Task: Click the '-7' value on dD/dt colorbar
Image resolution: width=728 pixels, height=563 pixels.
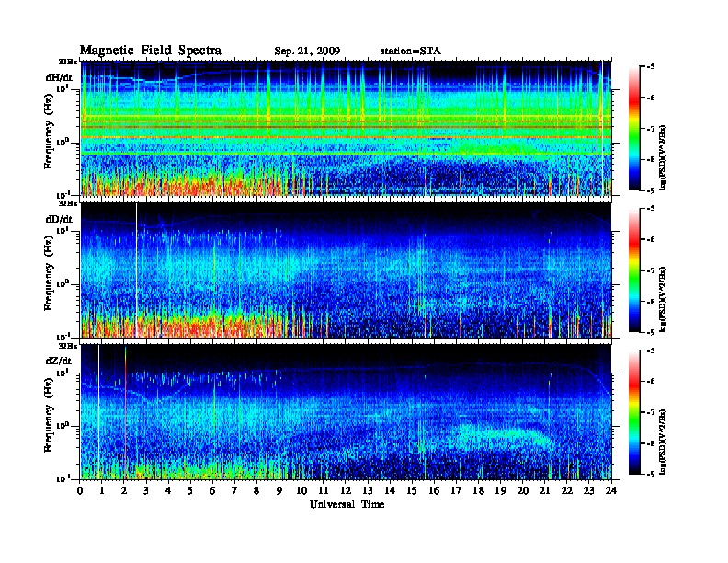Action: click(x=651, y=270)
